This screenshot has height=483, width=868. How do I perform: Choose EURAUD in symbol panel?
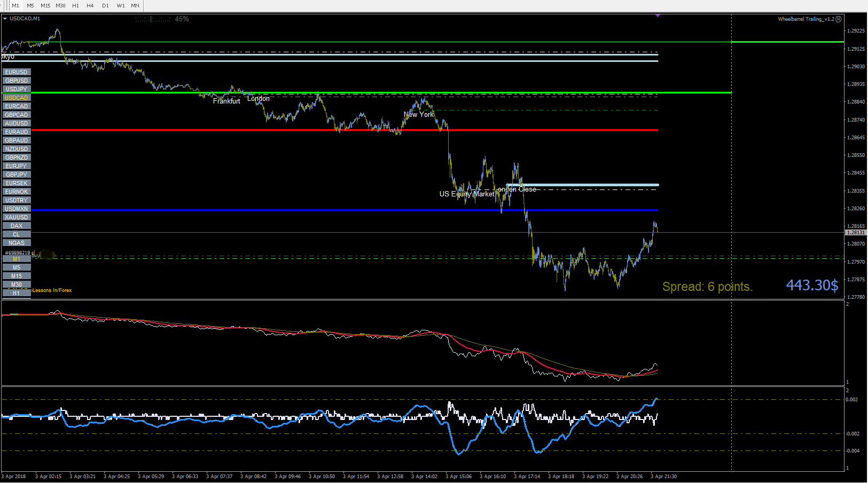(17, 132)
